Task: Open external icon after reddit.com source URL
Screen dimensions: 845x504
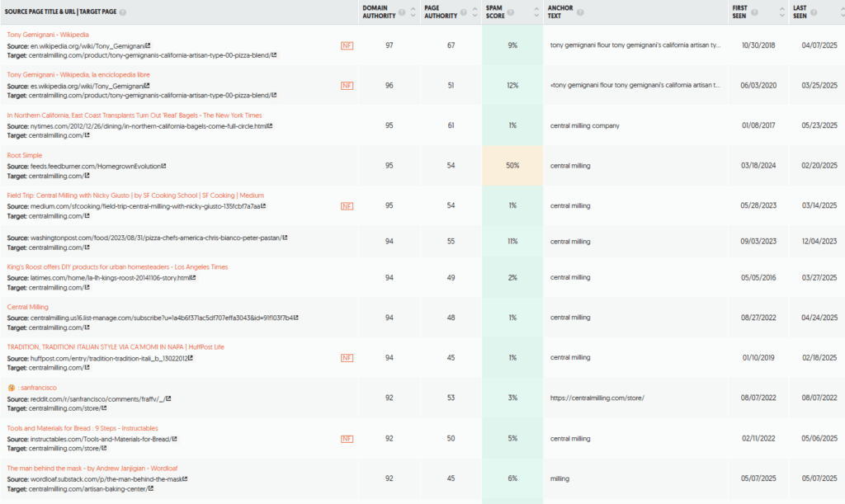Action: (x=168, y=399)
